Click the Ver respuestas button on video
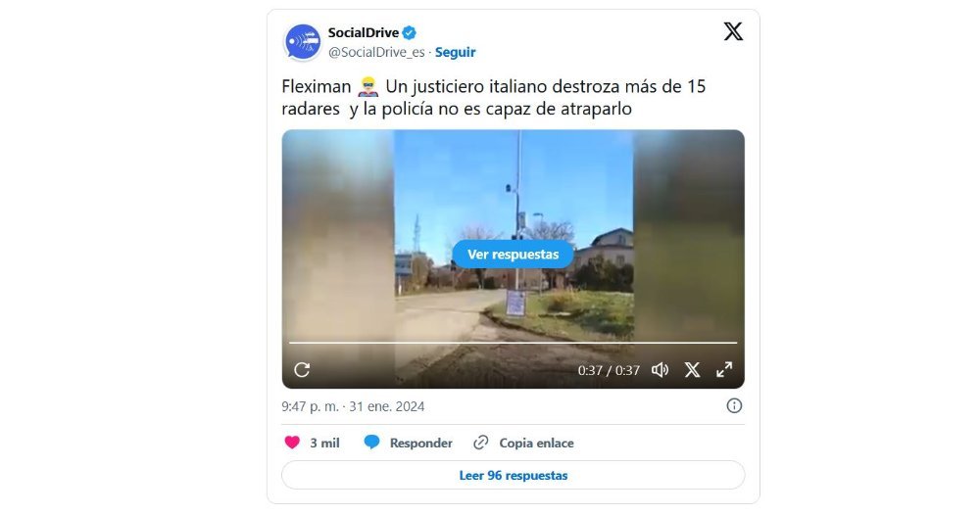The width and height of the screenshot is (980, 515). coord(514,254)
